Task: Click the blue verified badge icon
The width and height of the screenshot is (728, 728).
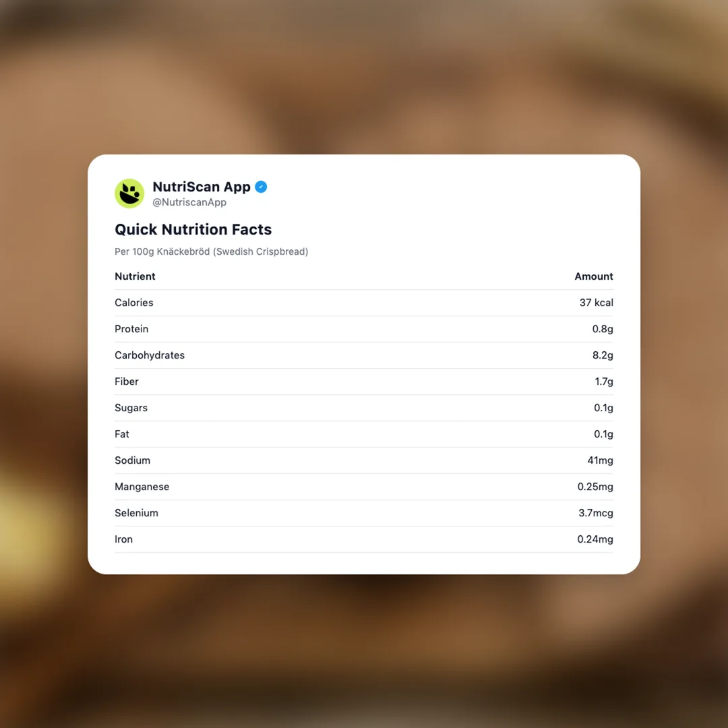Action: (x=261, y=187)
